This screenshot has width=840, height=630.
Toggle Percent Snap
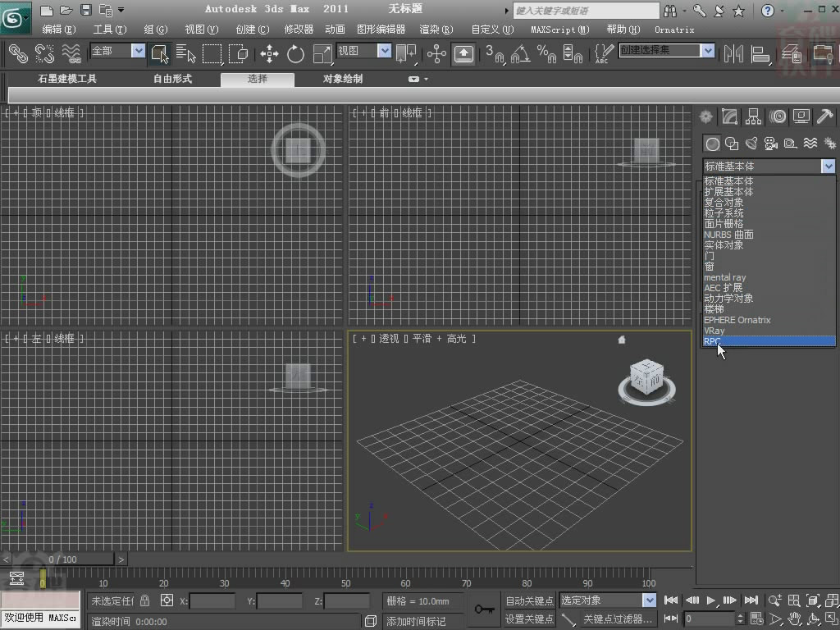pyautogui.click(x=546, y=53)
